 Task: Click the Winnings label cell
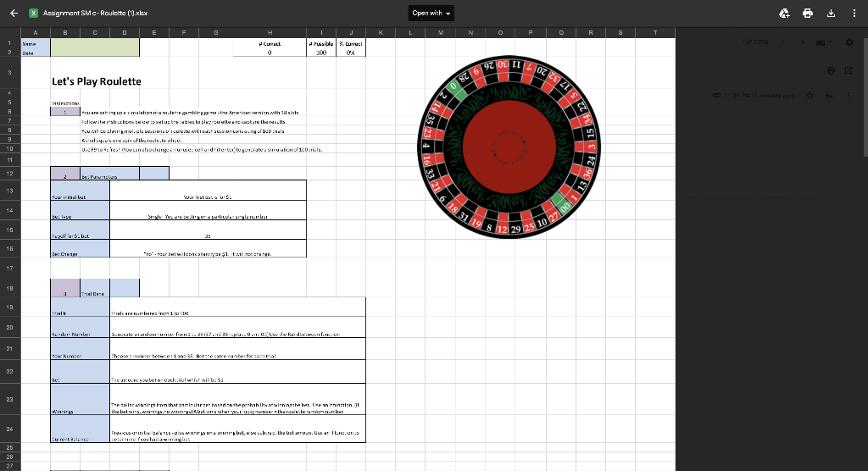click(x=80, y=399)
